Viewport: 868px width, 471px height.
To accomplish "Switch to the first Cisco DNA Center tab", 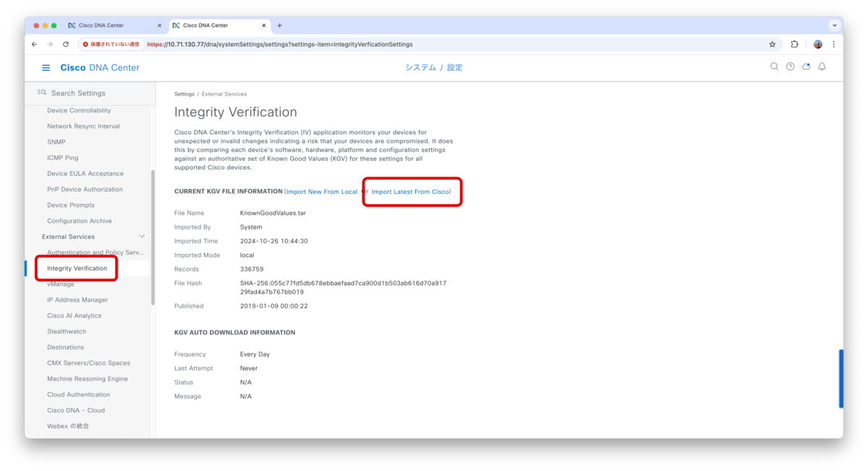I will coord(114,25).
